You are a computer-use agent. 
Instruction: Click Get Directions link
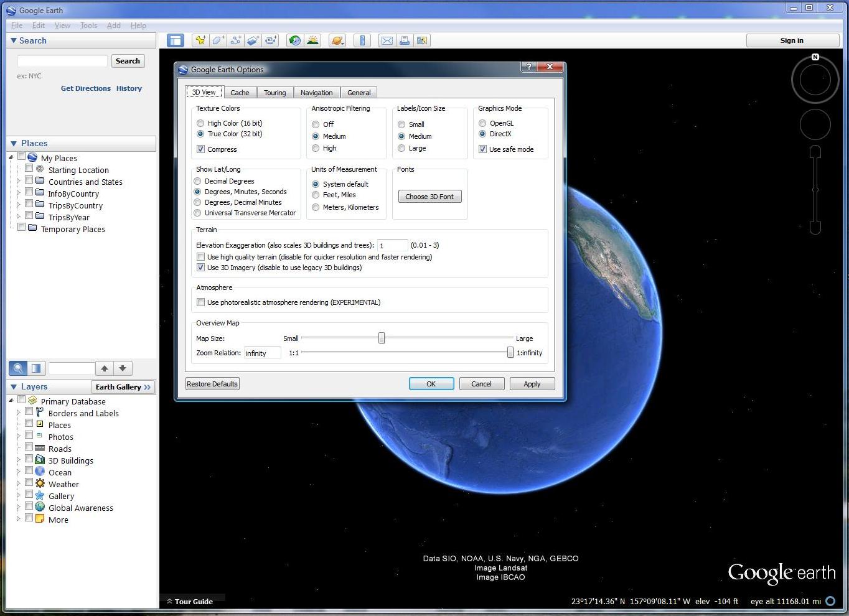(86, 88)
